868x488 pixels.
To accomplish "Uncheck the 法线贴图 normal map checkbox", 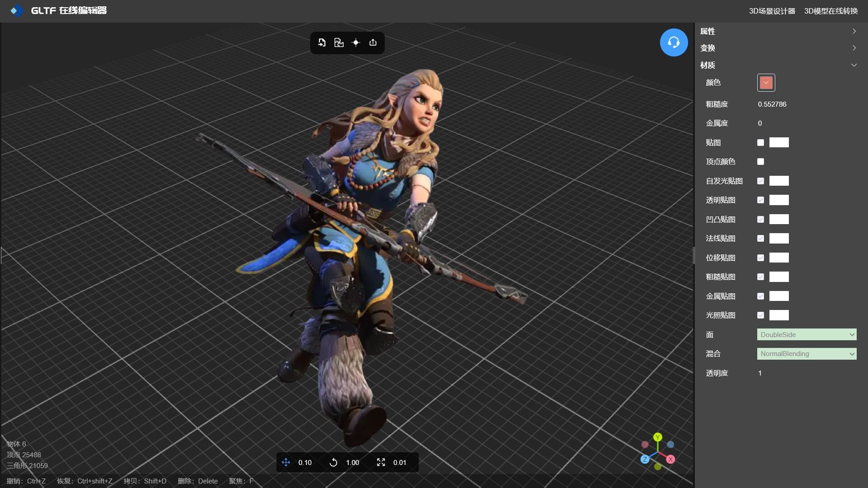I will coord(760,239).
